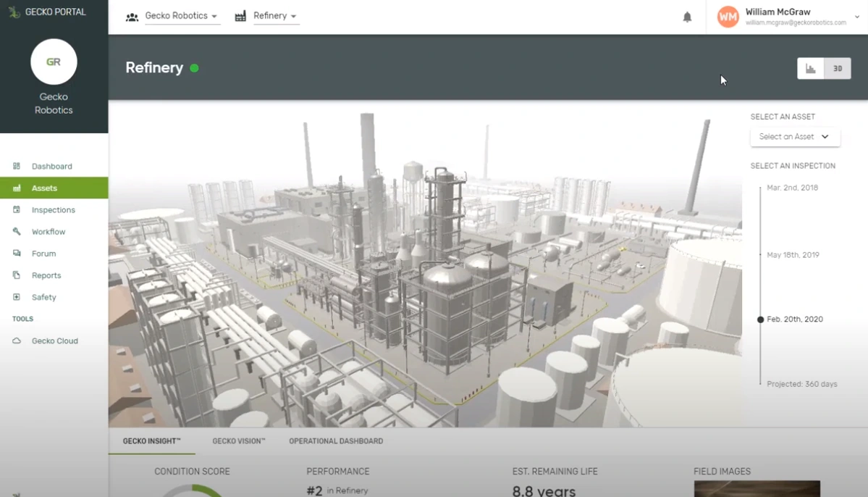The height and width of the screenshot is (497, 868).
Task: Click the people group icon beside Gecko Robotics
Action: 132,17
